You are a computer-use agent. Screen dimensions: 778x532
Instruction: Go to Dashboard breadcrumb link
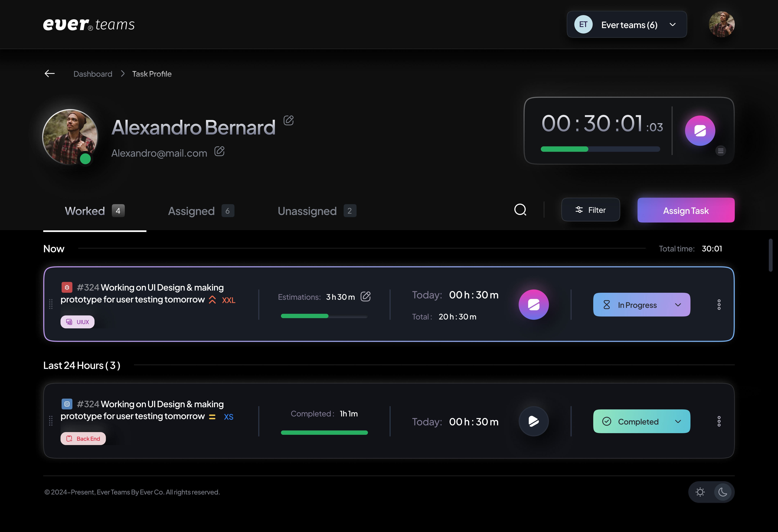click(93, 74)
